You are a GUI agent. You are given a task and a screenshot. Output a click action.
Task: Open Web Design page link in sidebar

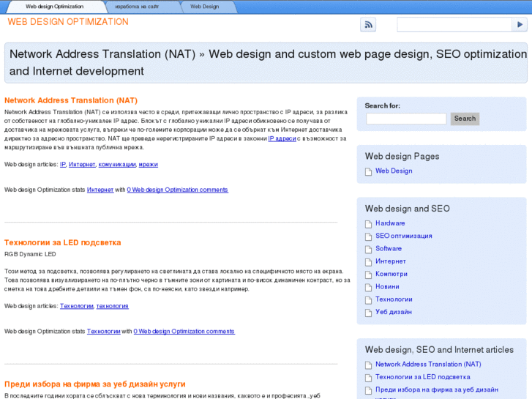(x=394, y=171)
